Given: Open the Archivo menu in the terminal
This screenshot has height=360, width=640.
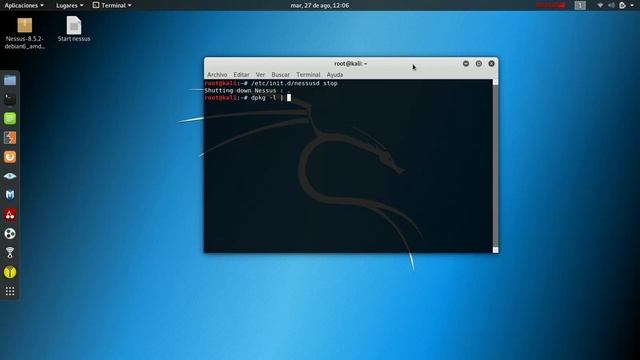Looking at the screenshot, I should (217, 75).
